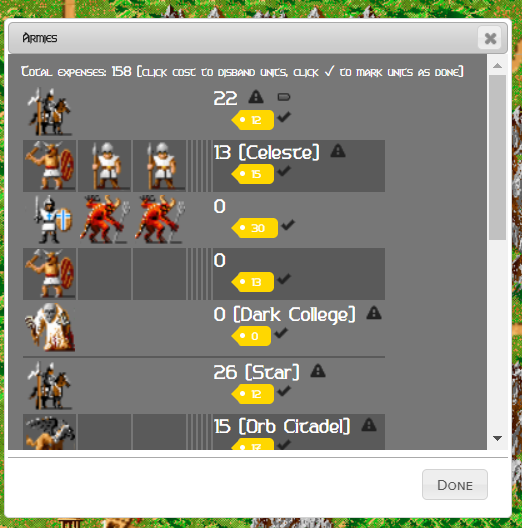
Task: Click the 13 cost tag of lone minotaur
Action: [253, 282]
